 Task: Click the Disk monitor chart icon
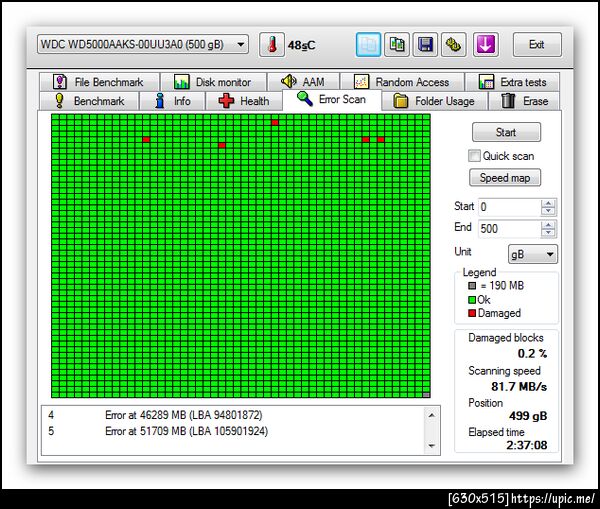coord(182,82)
